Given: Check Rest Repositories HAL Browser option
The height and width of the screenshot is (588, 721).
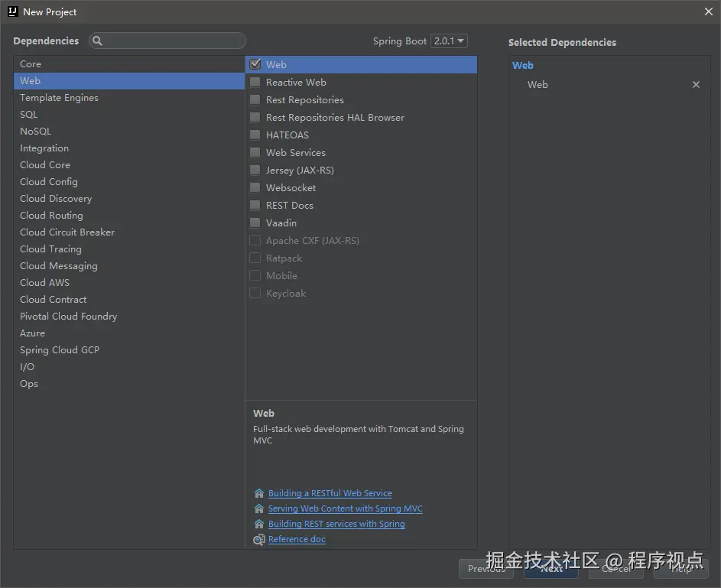Looking at the screenshot, I should point(255,117).
